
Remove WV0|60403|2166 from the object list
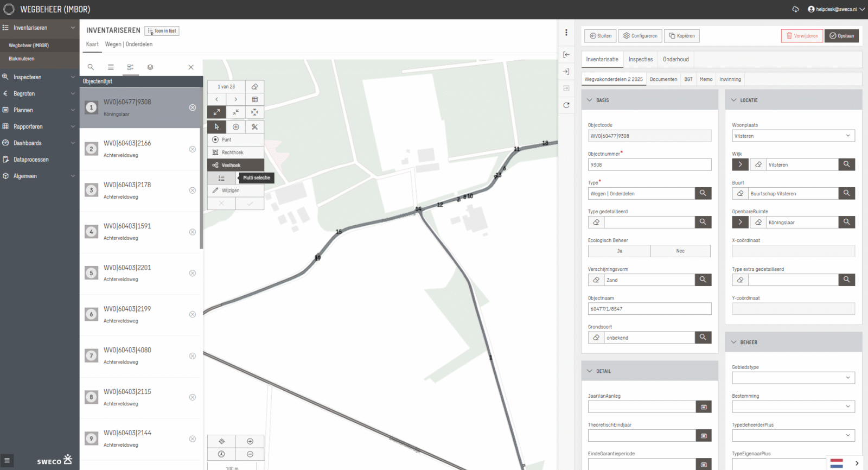[x=193, y=149]
